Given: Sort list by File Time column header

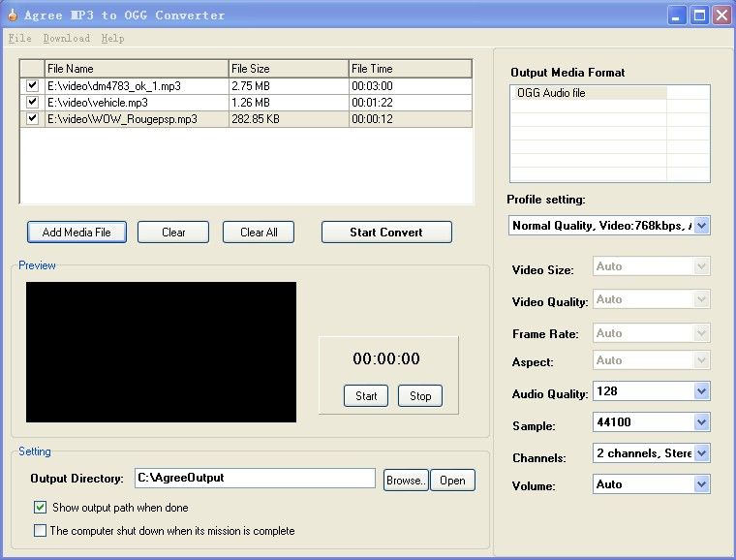Looking at the screenshot, I should [x=411, y=69].
